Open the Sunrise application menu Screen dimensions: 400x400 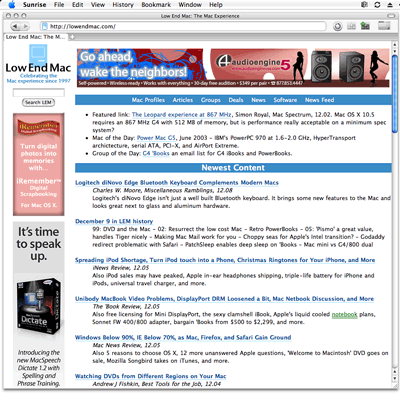pos(34,5)
